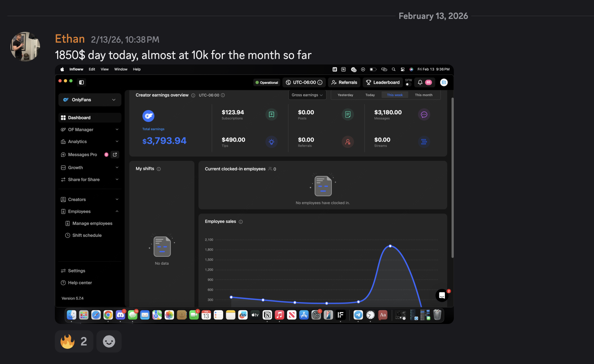The height and width of the screenshot is (364, 594).
Task: Open the Gross earnings dropdown
Action: [x=307, y=95]
